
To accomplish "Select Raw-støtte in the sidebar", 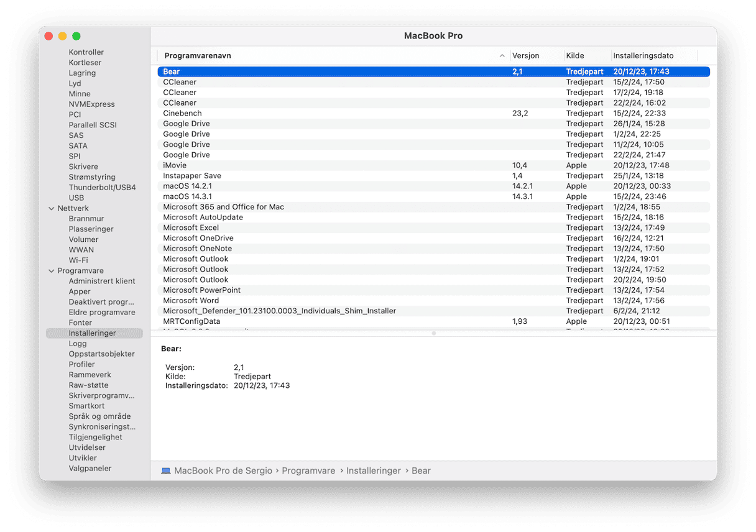I will 88,385.
